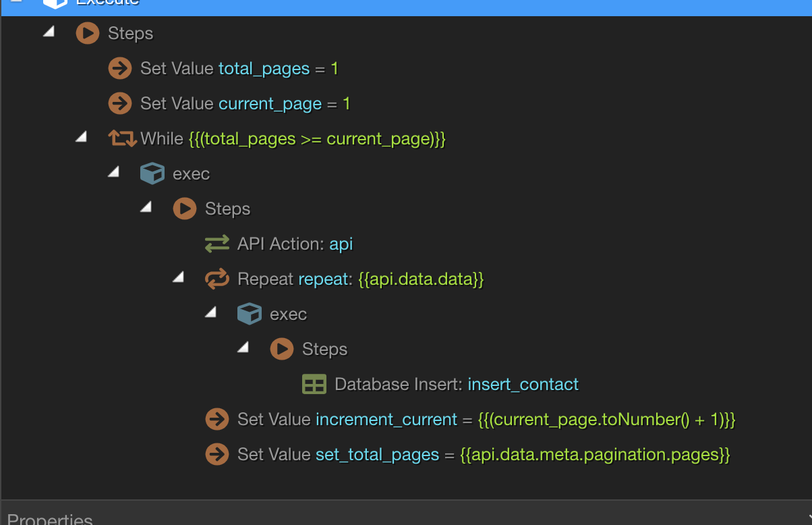Click the play icon of the top-level Steps
The height and width of the screenshot is (525, 812).
(88, 33)
